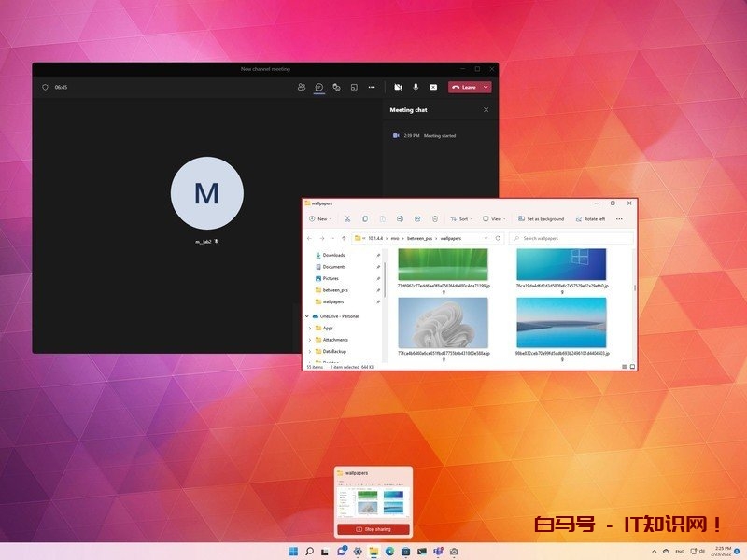The height and width of the screenshot is (560, 747).
Task: Open the participants list in Teams meeting
Action: coord(302,87)
